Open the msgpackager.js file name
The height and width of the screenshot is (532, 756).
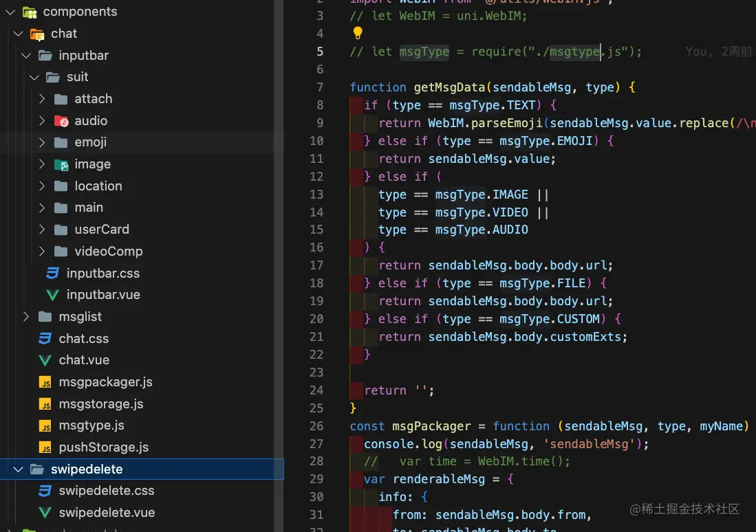(105, 382)
